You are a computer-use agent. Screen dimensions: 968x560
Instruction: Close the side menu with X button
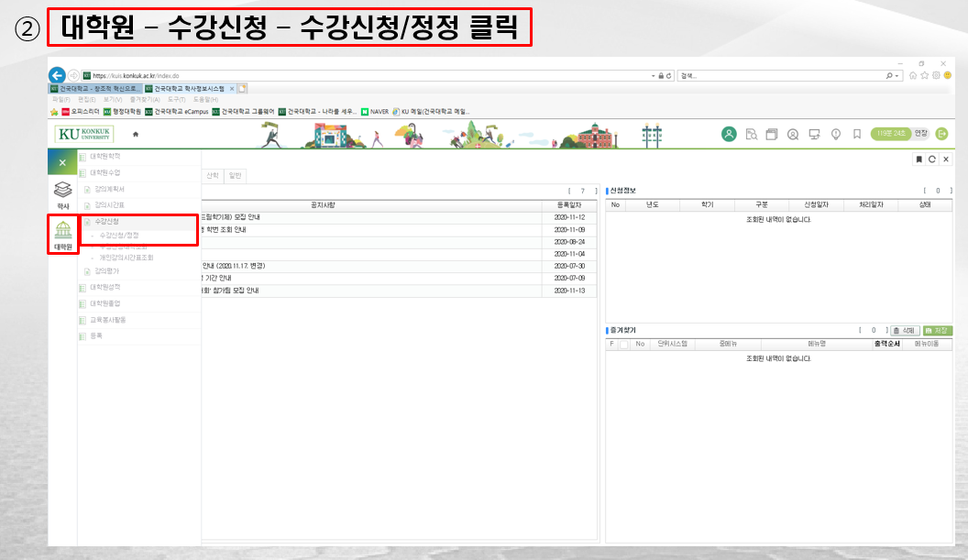click(62, 162)
